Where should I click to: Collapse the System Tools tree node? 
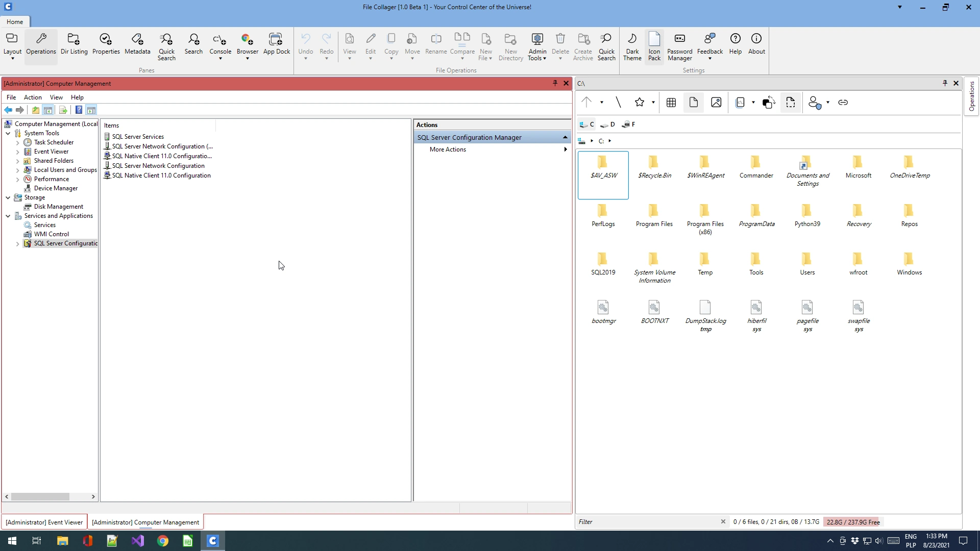[x=8, y=133]
